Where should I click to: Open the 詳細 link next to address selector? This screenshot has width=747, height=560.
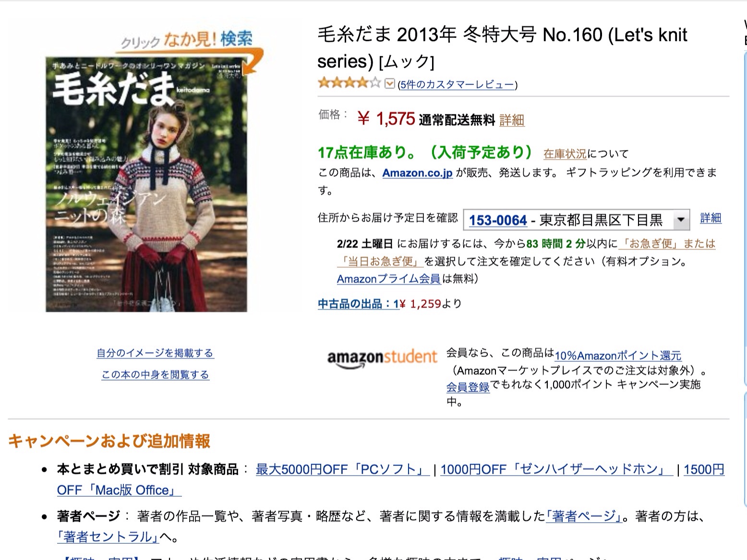click(x=711, y=218)
